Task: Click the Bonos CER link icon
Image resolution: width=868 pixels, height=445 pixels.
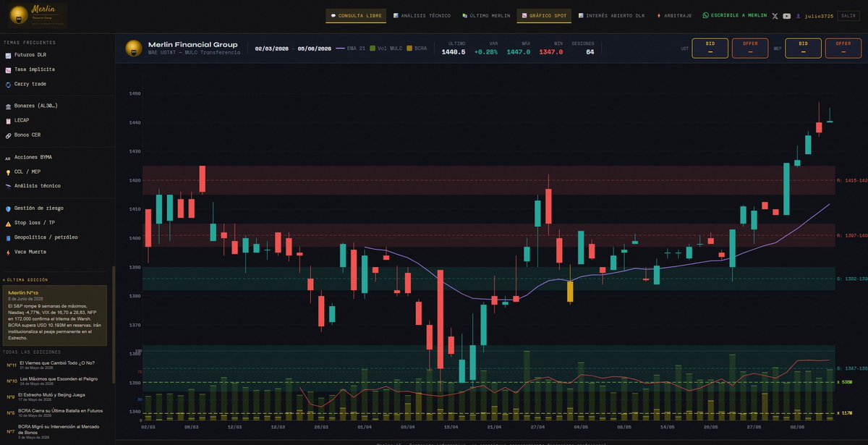Action: click(x=8, y=135)
